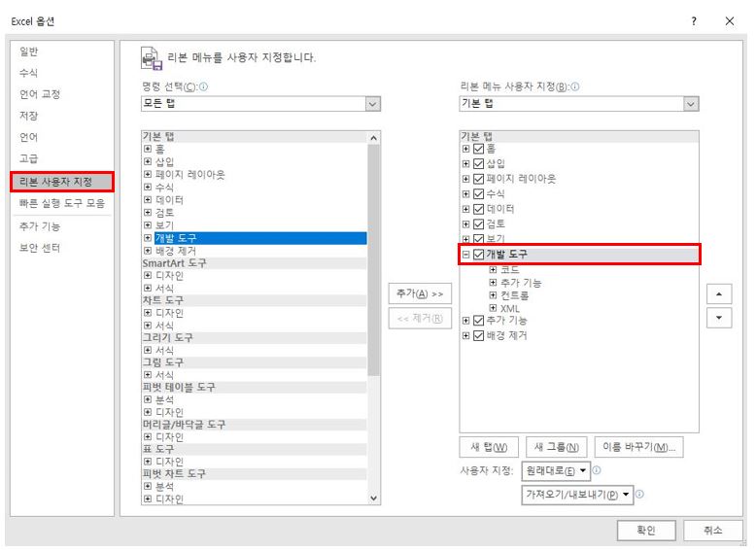Viewport: 756px width, 550px height.
Task: Expand 분석 under 피벗 테이블 도구
Action: coord(148,399)
